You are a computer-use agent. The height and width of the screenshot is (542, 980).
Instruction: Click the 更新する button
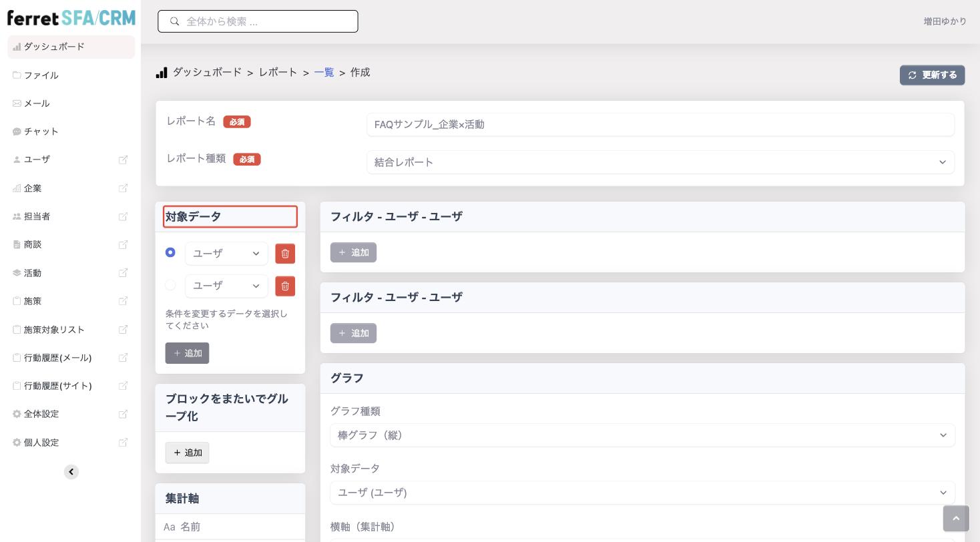[x=932, y=75]
